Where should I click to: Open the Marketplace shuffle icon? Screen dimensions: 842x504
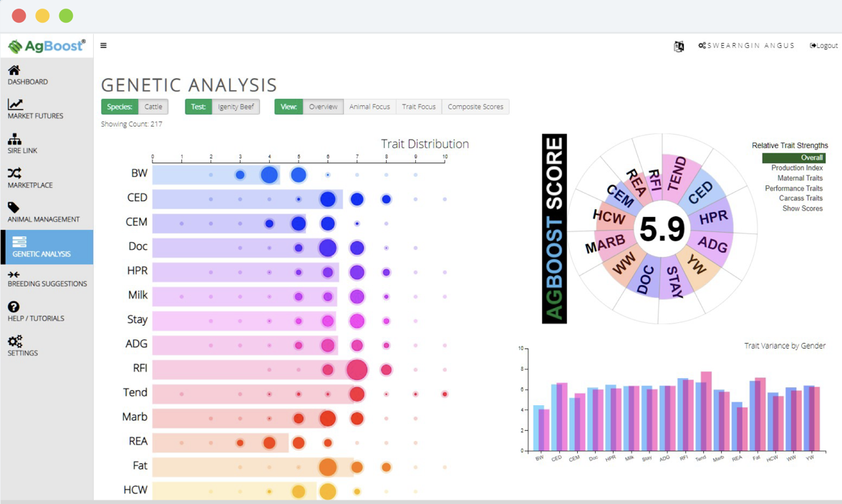[14, 173]
